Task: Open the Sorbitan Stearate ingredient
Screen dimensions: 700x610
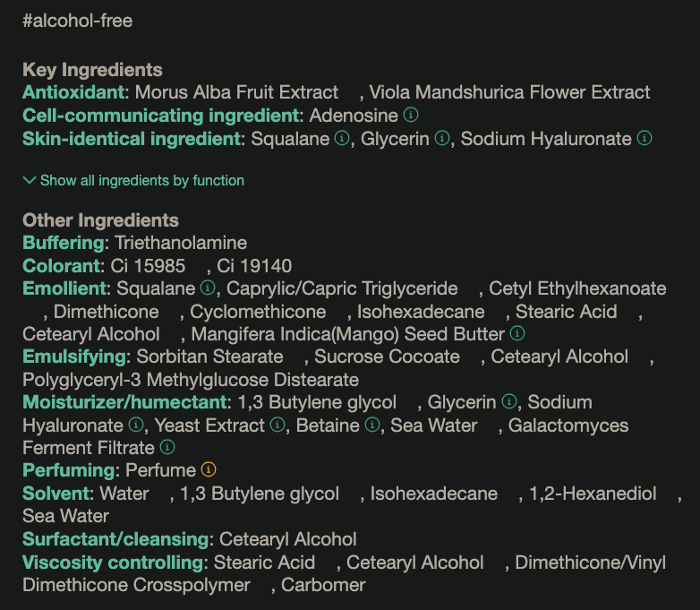Action: pyautogui.click(x=209, y=357)
